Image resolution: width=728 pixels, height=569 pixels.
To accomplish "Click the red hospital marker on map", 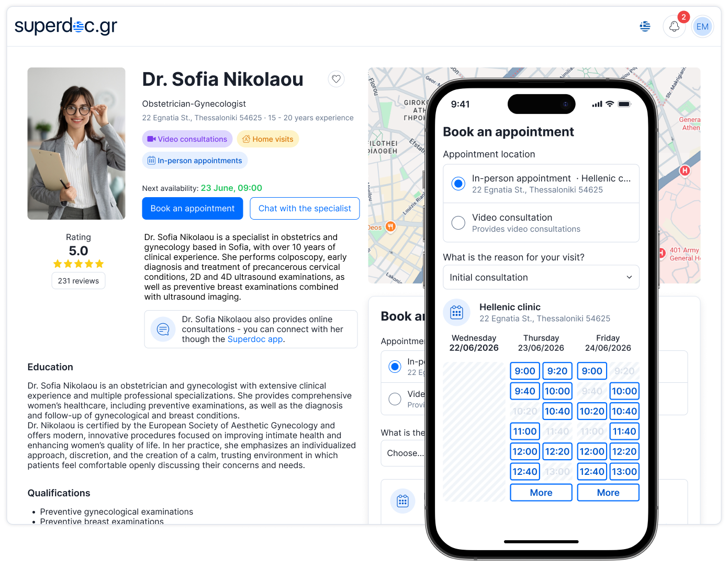I will point(685,170).
